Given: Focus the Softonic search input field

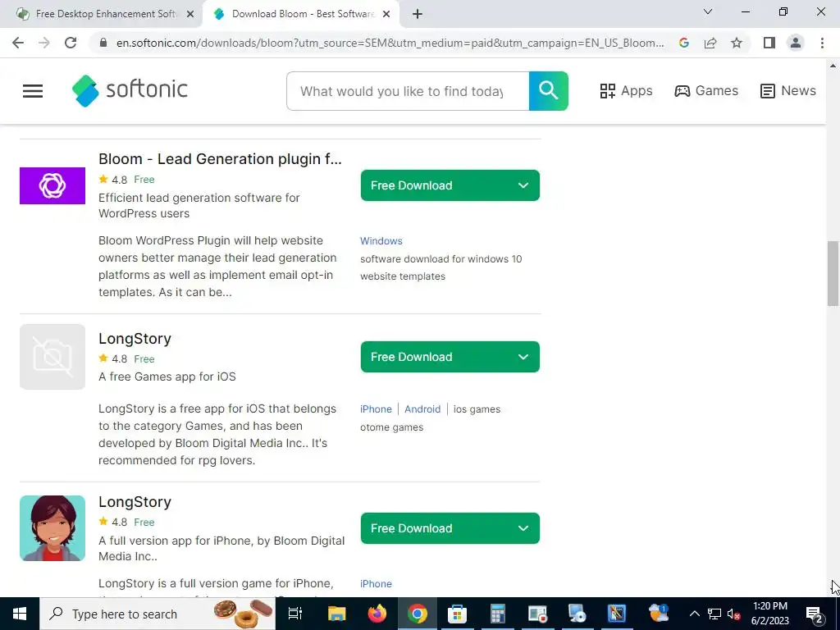Looking at the screenshot, I should point(408,91).
